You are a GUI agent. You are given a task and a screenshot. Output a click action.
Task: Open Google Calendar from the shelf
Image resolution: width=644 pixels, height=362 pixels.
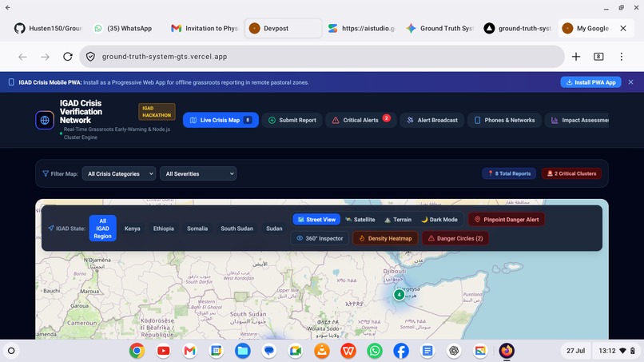coord(216,351)
